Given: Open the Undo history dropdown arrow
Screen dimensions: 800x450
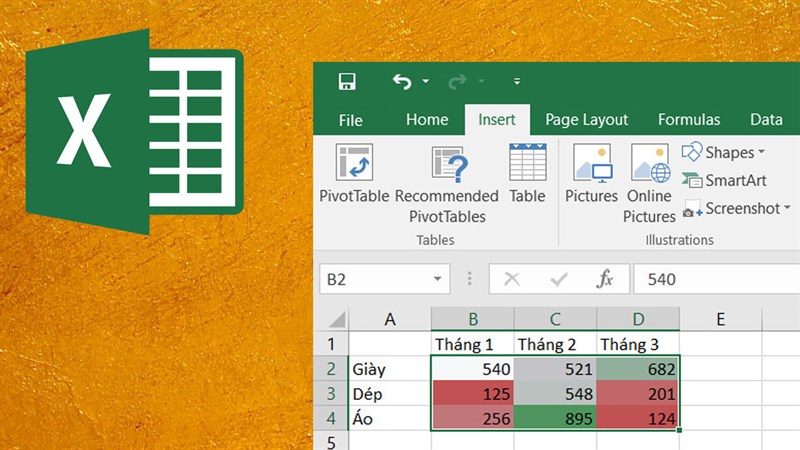Looking at the screenshot, I should click(x=426, y=81).
